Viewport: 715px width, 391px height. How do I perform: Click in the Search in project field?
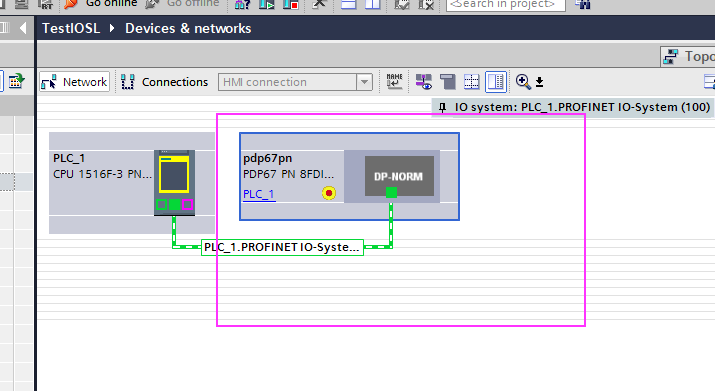click(x=506, y=5)
